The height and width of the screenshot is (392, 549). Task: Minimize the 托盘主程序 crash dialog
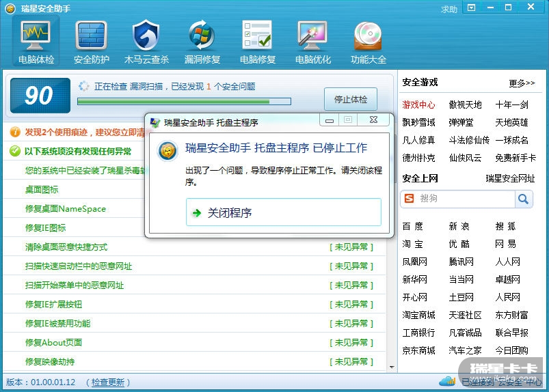point(329,120)
